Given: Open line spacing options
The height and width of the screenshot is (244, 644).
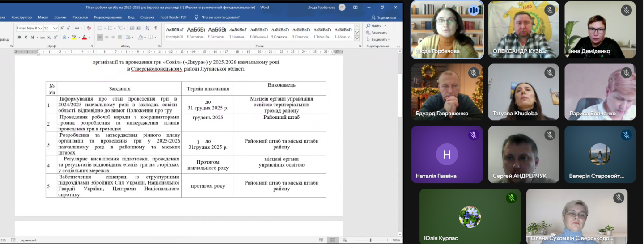Looking at the screenshot, I should [x=128, y=37].
